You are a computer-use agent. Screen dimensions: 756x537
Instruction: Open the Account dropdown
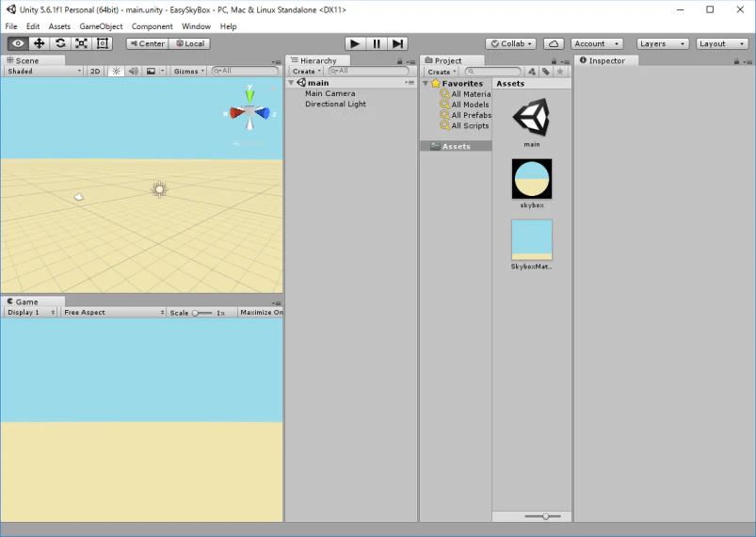click(597, 43)
